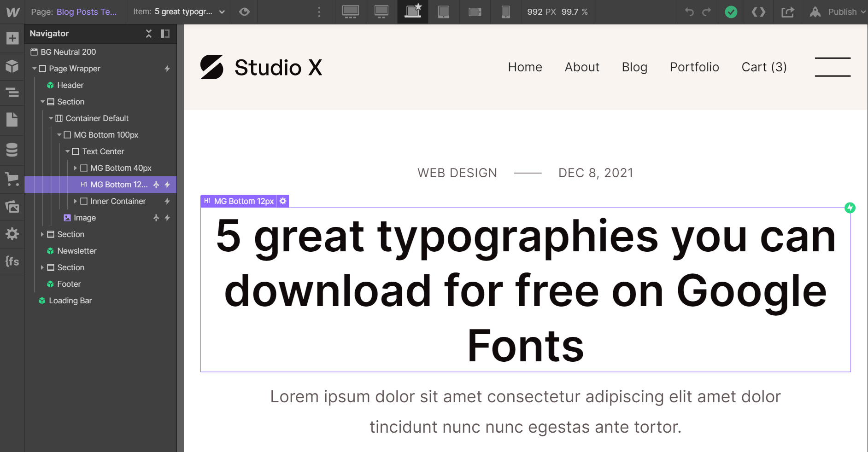Screen dimensions: 868x452
Task: Open the Add Elements panel
Action: point(12,38)
